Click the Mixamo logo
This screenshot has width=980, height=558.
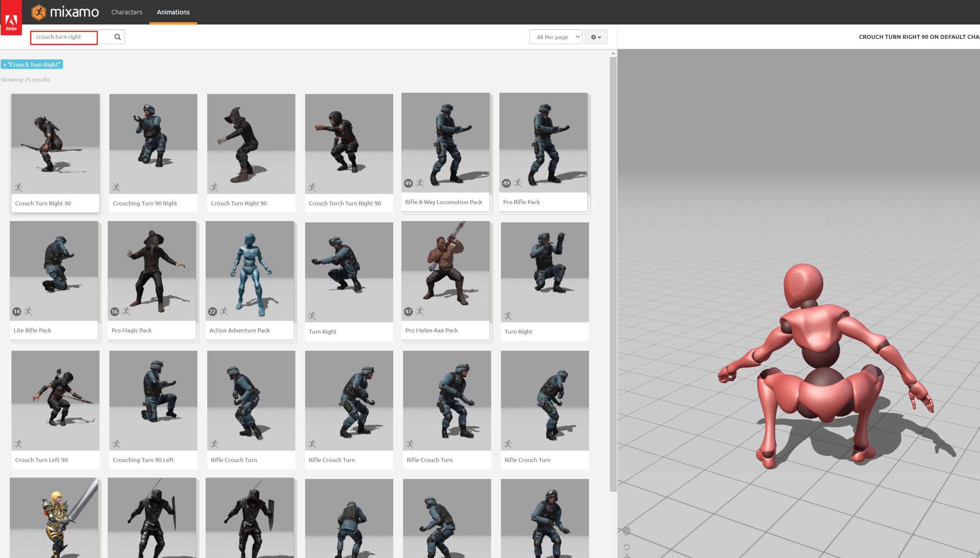point(65,12)
